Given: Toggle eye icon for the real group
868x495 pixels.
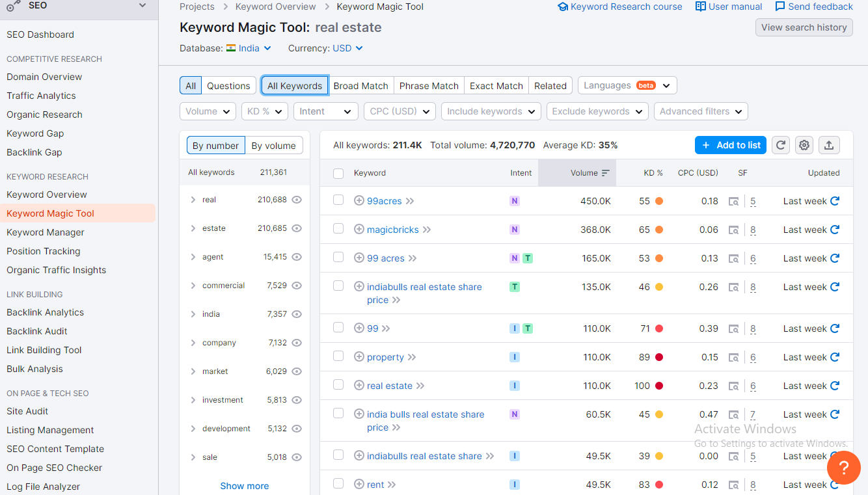Looking at the screenshot, I should point(297,200).
